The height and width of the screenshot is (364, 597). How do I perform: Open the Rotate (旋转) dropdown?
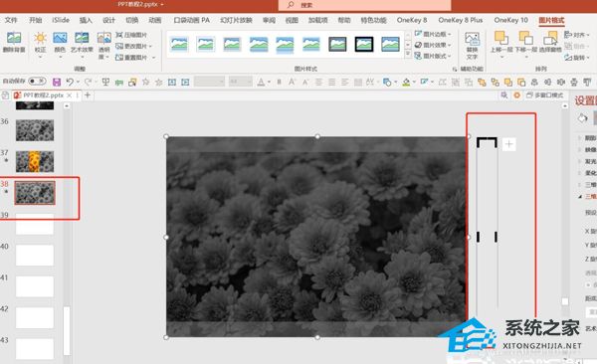[577, 58]
